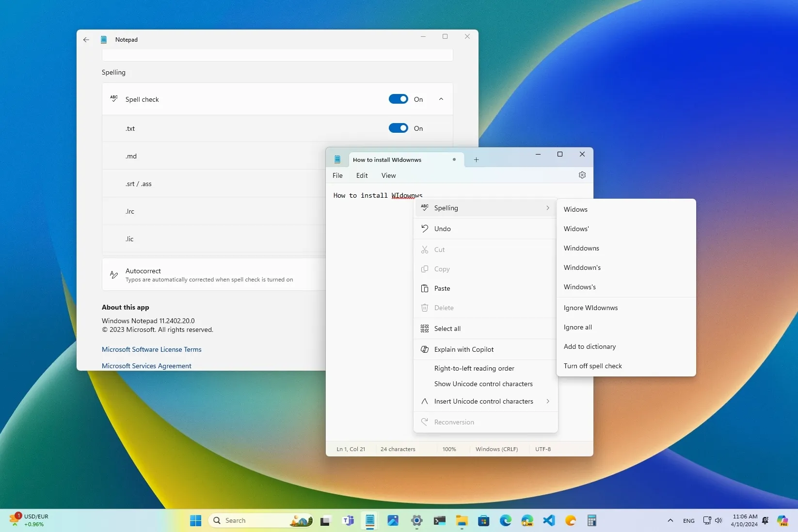The image size is (798, 532).
Task: Open the View menu
Action: point(388,175)
